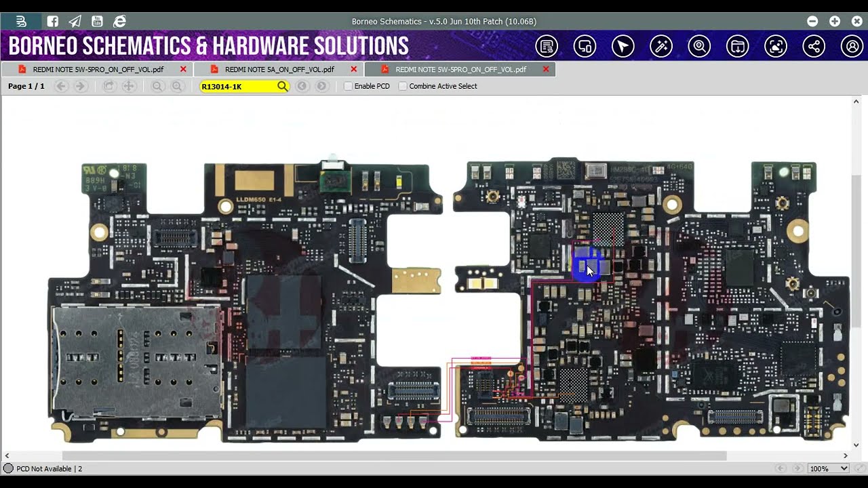Click PCD Not Available status text
Image resolution: width=868 pixels, height=488 pixels.
click(50, 468)
